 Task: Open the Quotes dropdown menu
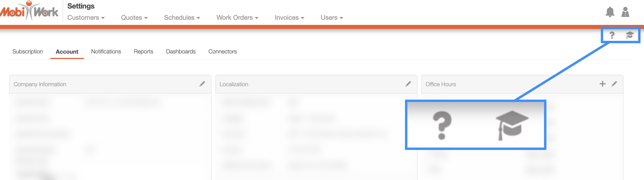pos(134,18)
